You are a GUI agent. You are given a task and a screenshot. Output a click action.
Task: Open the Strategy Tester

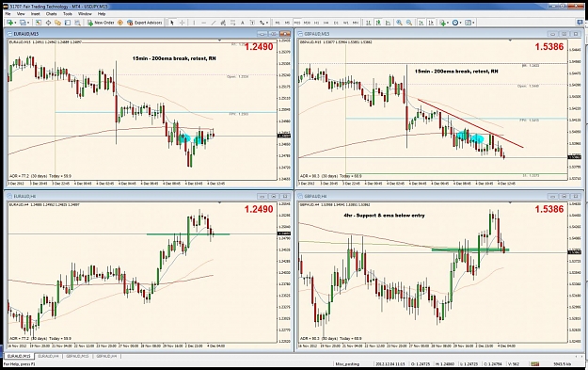pyautogui.click(x=77, y=23)
